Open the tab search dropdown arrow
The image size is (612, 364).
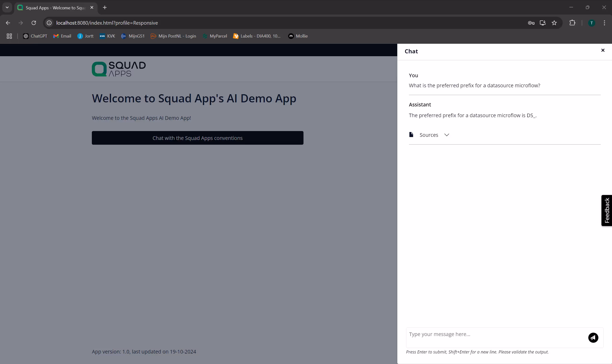pyautogui.click(x=7, y=7)
